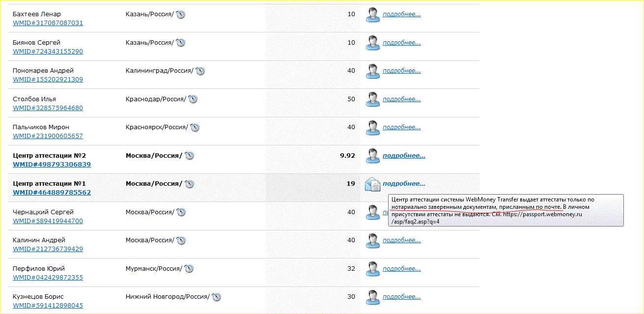The image size is (644, 314).
Task: Open WMID#212736739429 link
Action: (x=48, y=249)
